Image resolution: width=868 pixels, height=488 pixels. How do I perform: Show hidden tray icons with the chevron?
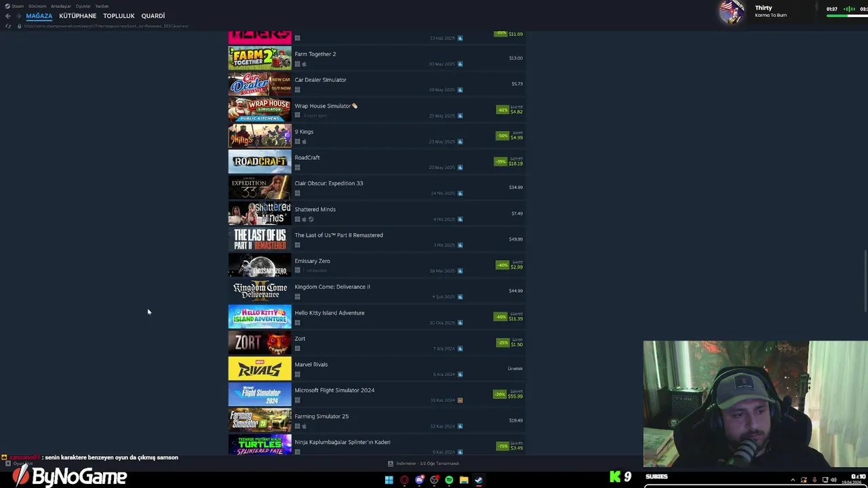click(793, 480)
